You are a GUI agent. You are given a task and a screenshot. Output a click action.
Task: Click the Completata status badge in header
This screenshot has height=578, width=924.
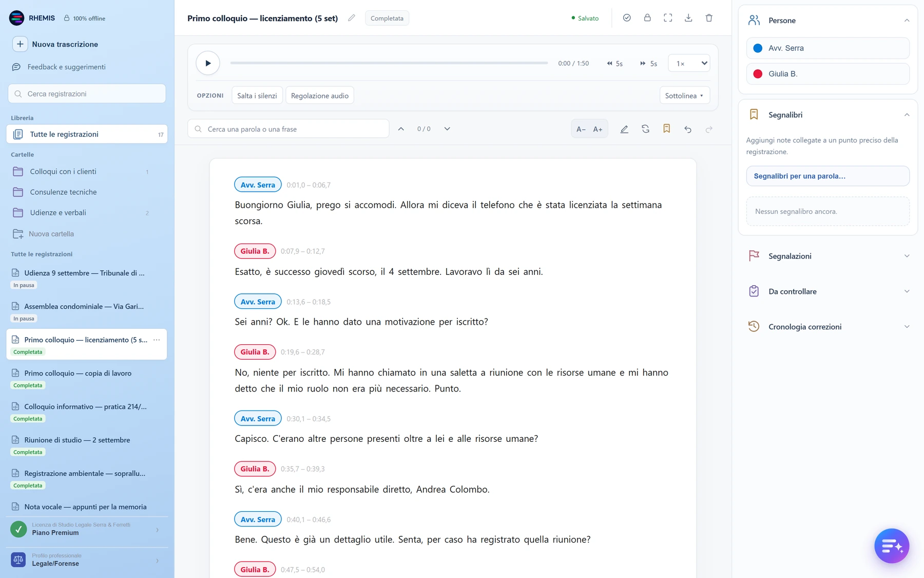click(x=387, y=18)
